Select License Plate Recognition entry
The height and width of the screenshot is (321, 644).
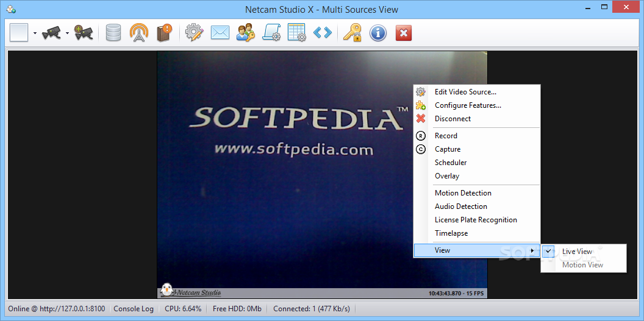(x=477, y=220)
